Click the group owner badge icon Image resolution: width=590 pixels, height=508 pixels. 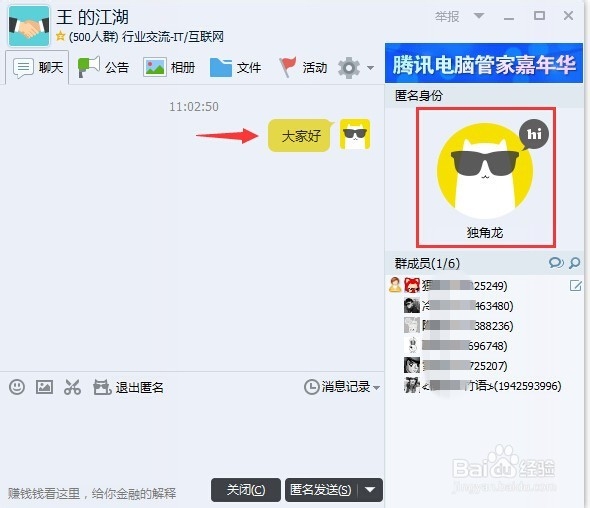pos(395,285)
